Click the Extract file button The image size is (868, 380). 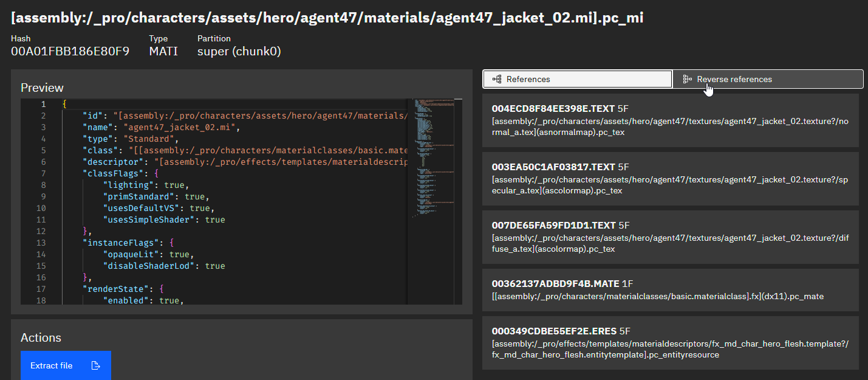[x=66, y=365]
